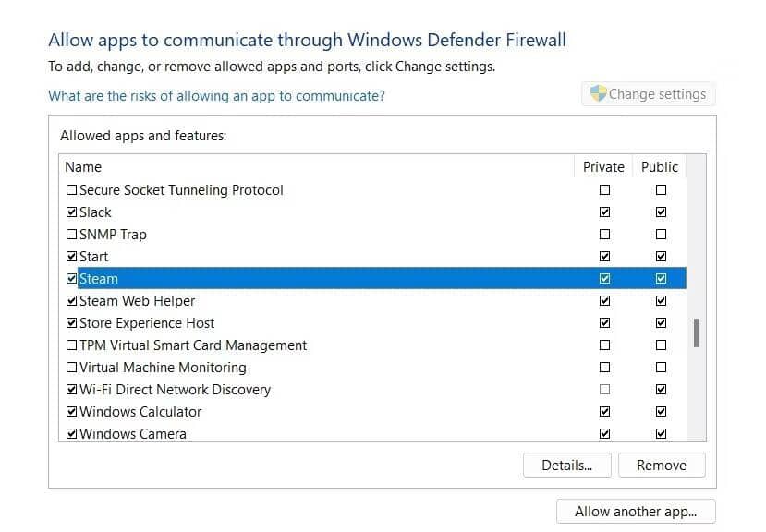Viewport: 766px width, 532px height.
Task: Uncheck Windows Calculator Public checkbox
Action: tap(661, 412)
